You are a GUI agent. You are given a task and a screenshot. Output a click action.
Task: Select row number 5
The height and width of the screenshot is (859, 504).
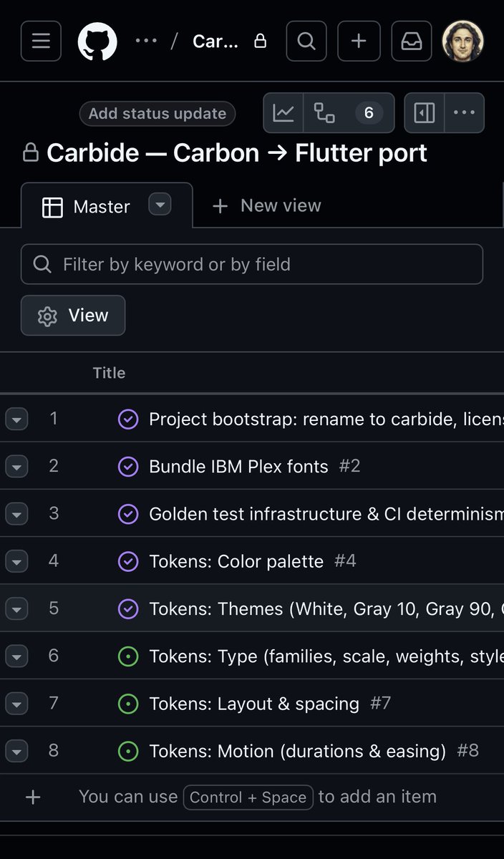click(x=54, y=608)
